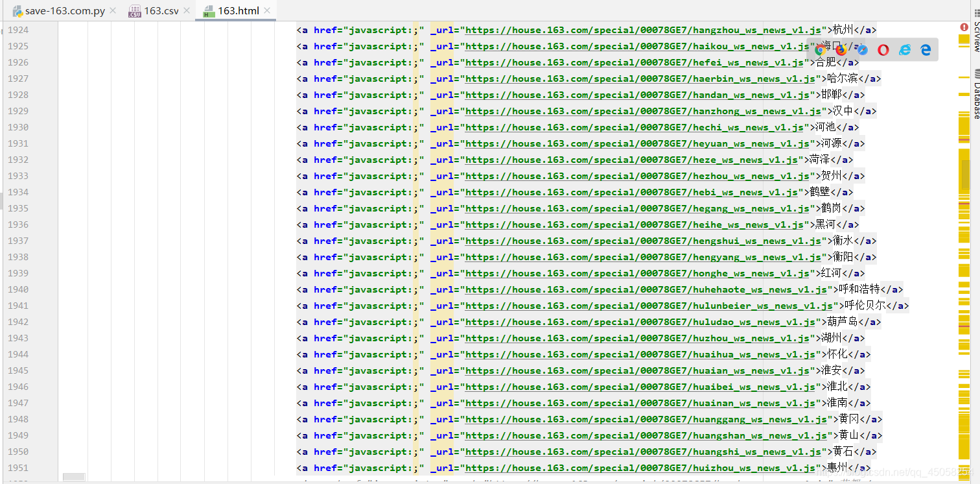
Task: Open the Database side panel
Action: pos(975,95)
